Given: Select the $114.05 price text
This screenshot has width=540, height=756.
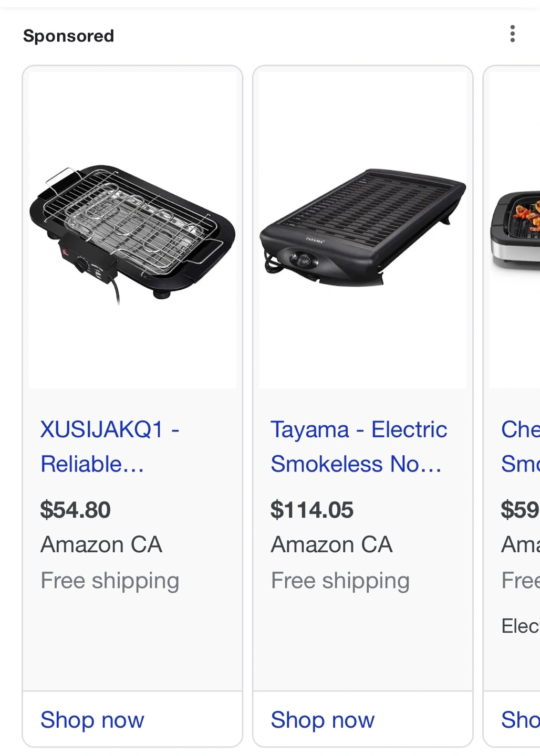Looking at the screenshot, I should click(x=312, y=510).
